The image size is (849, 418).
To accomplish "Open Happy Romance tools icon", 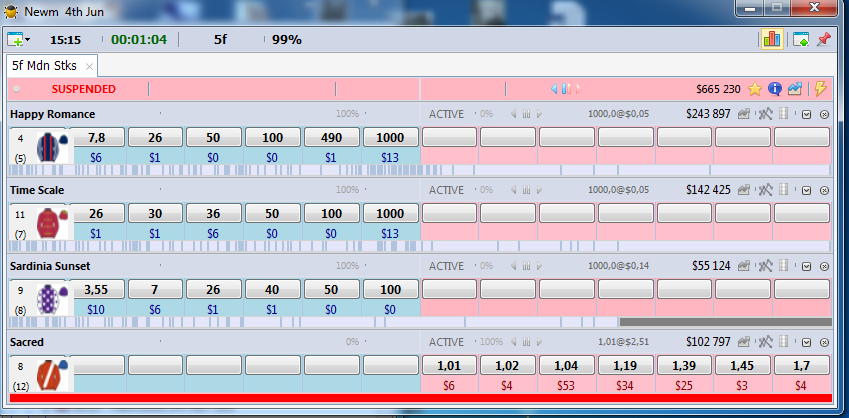I will (765, 114).
